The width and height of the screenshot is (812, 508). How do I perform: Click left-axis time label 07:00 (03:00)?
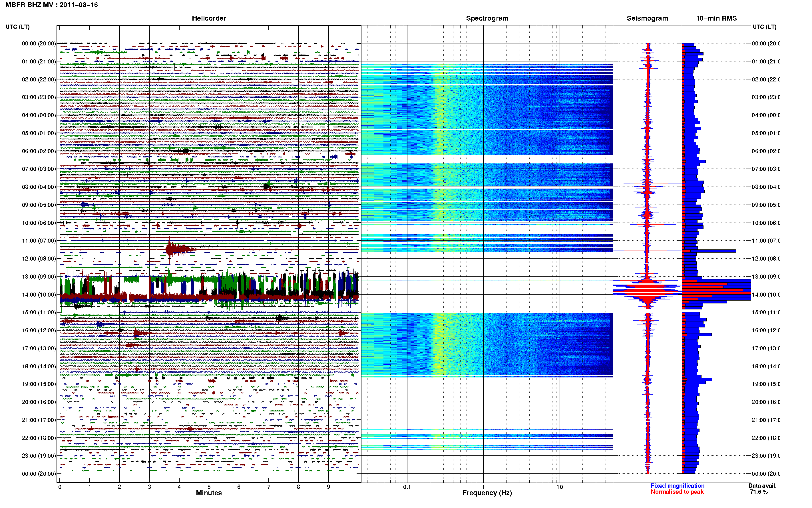pyautogui.click(x=39, y=169)
